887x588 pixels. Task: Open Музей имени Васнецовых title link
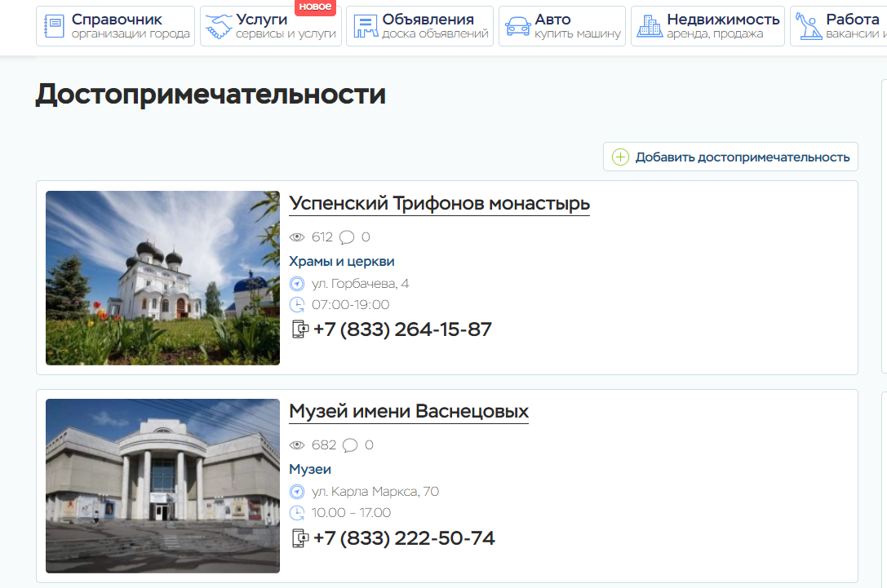(408, 411)
